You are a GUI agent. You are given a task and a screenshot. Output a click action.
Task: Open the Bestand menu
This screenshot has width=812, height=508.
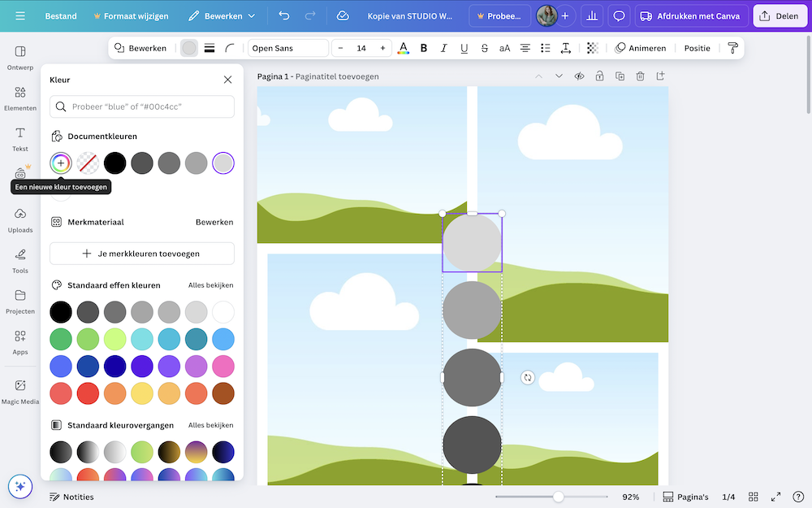tap(61, 15)
